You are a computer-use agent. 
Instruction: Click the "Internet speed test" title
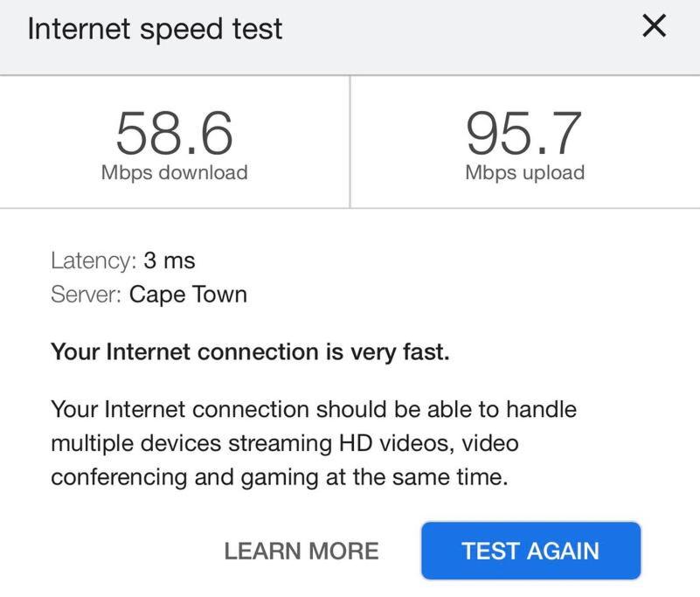point(155,29)
